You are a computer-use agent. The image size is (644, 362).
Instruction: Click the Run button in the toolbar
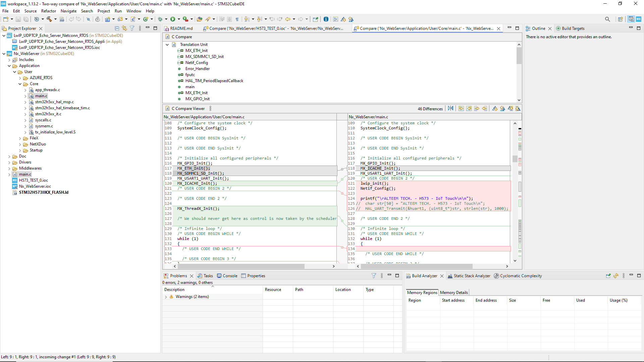pyautogui.click(x=173, y=19)
